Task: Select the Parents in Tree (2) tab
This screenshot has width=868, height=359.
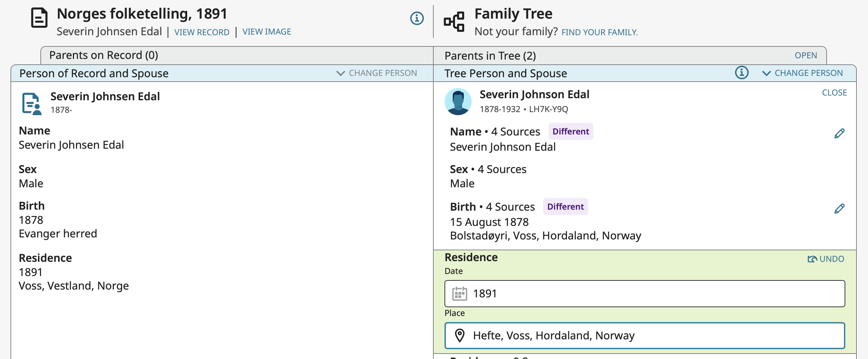Action: pos(490,56)
